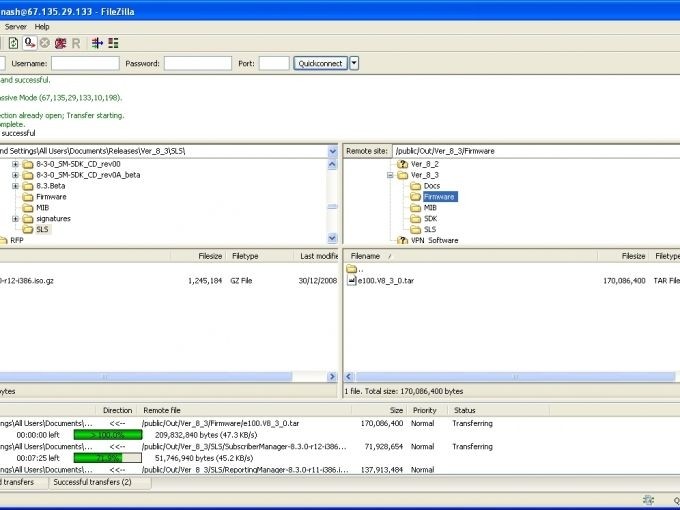680x510 pixels.
Task: Select the remote Ver_8_3 folder
Action: point(425,175)
